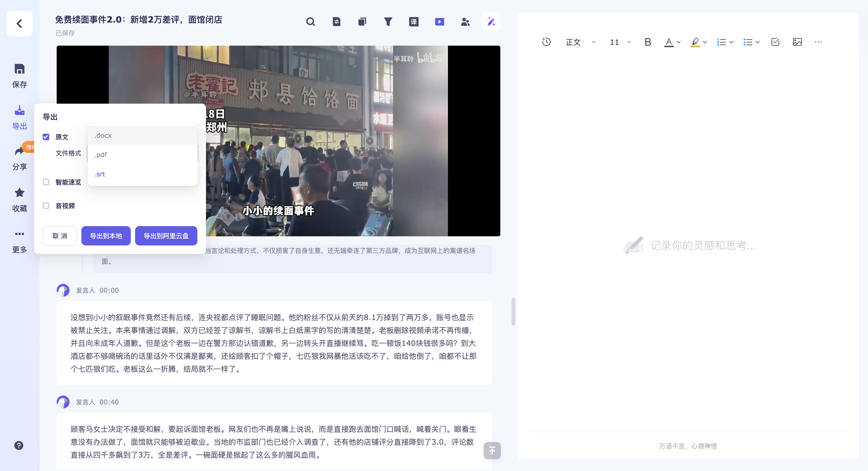The height and width of the screenshot is (471, 868).
Task: Jump to timestamp 00:40
Action: click(109, 402)
